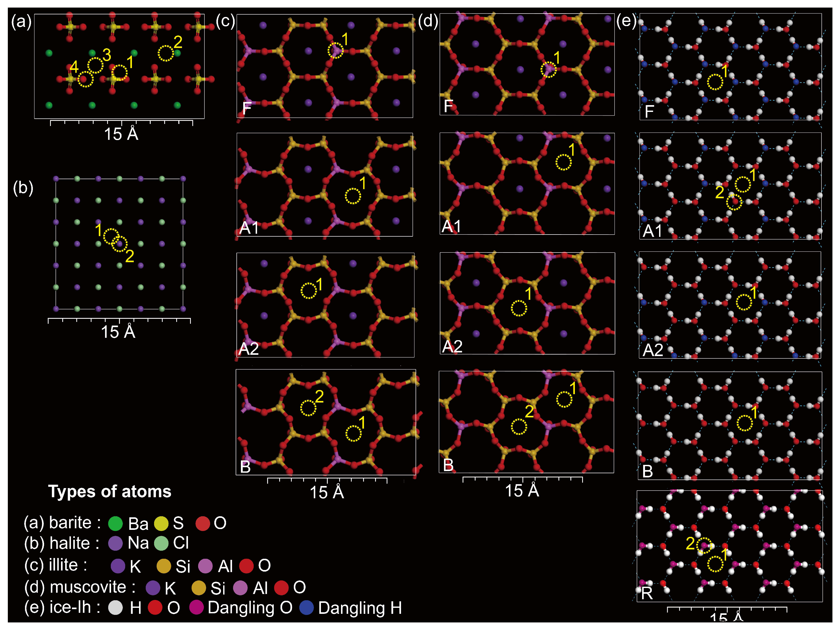840x630 pixels.
Task: Click the 15 Å scale bar under illite
Action: click(x=327, y=489)
